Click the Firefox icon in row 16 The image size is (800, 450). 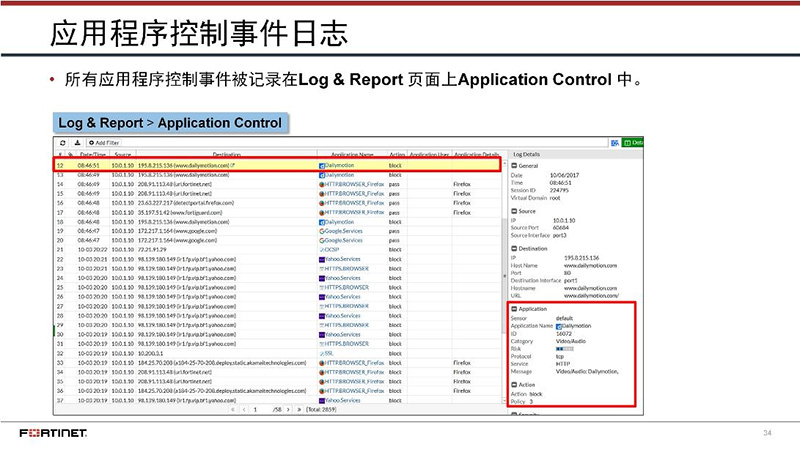click(322, 203)
